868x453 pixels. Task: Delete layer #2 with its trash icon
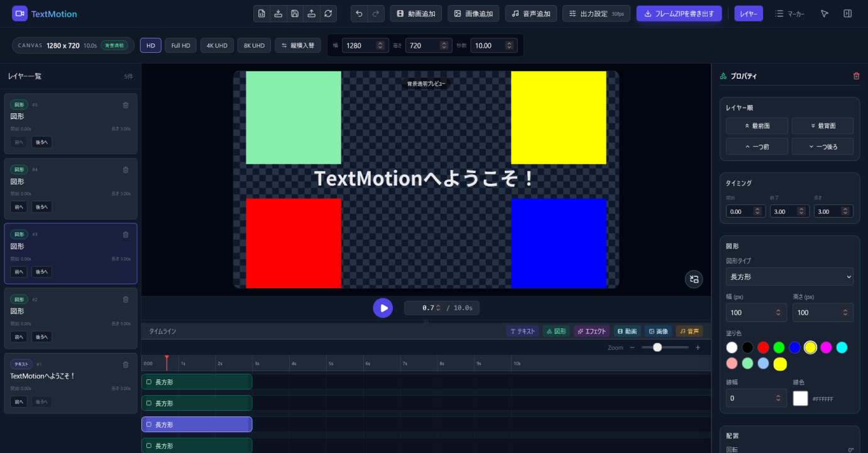click(126, 299)
